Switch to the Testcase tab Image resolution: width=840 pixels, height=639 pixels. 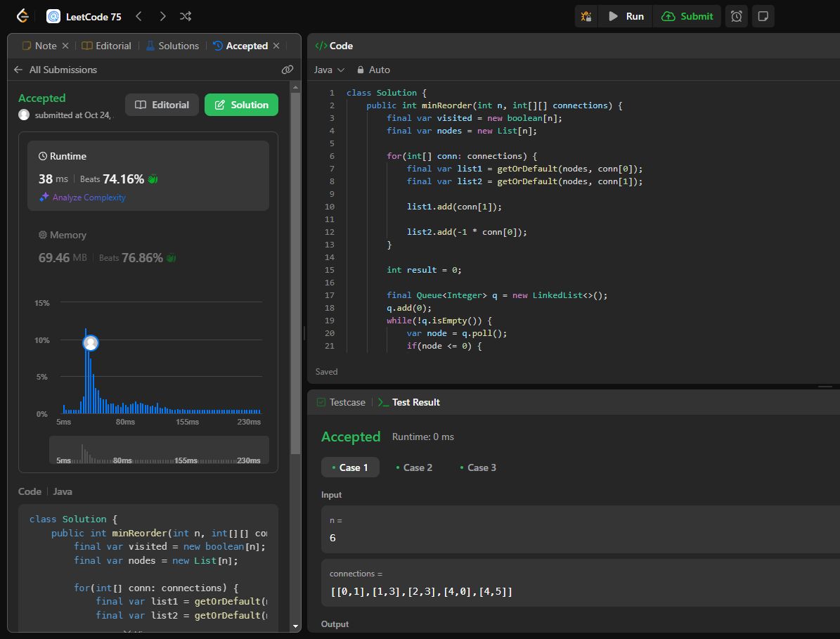(x=341, y=402)
